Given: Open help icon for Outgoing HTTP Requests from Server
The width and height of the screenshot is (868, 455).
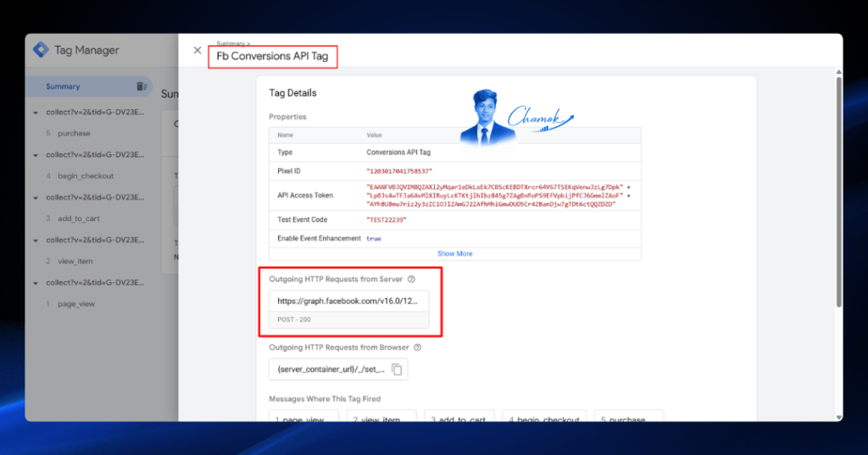Looking at the screenshot, I should pyautogui.click(x=411, y=279).
